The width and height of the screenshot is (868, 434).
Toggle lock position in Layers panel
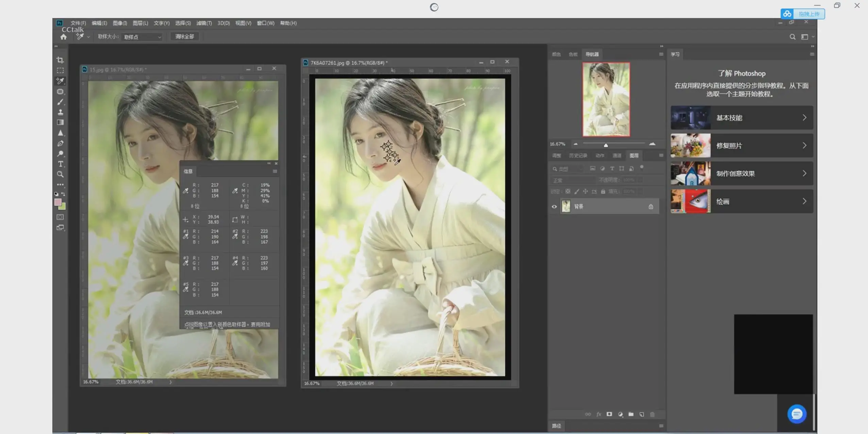click(x=585, y=191)
